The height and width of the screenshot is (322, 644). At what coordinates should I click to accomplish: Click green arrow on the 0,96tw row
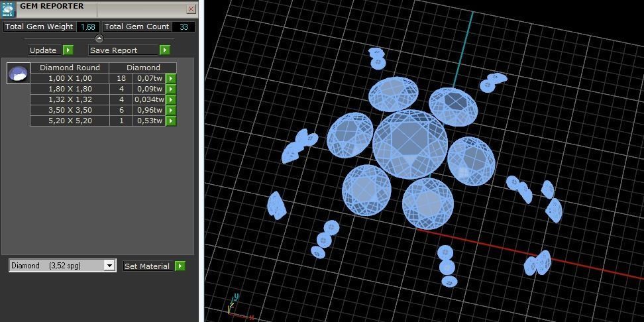(x=171, y=111)
